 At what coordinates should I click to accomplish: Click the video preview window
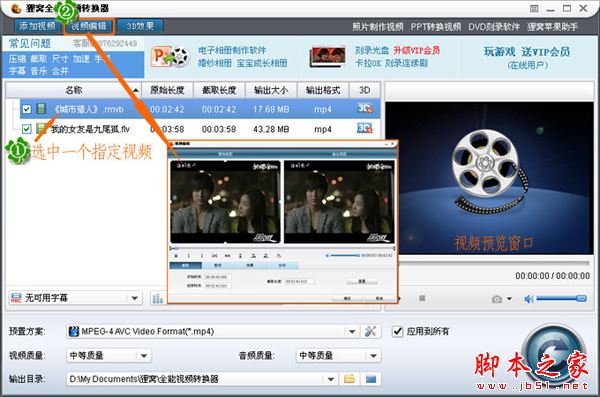pos(489,178)
